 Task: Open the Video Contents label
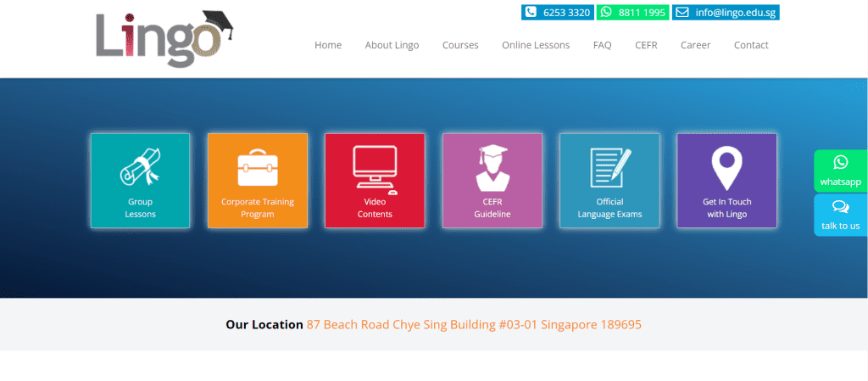click(375, 208)
